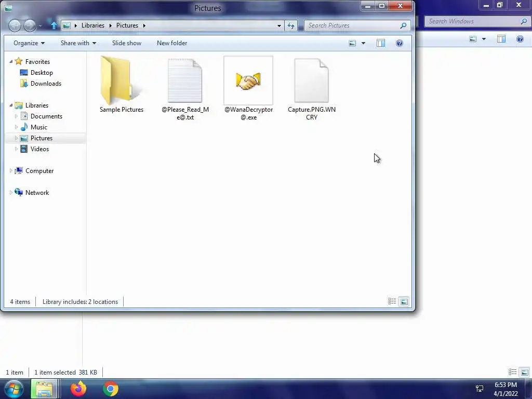This screenshot has height=399, width=532.
Task: Click Windows Explorer taskbar icon
Action: 44,389
